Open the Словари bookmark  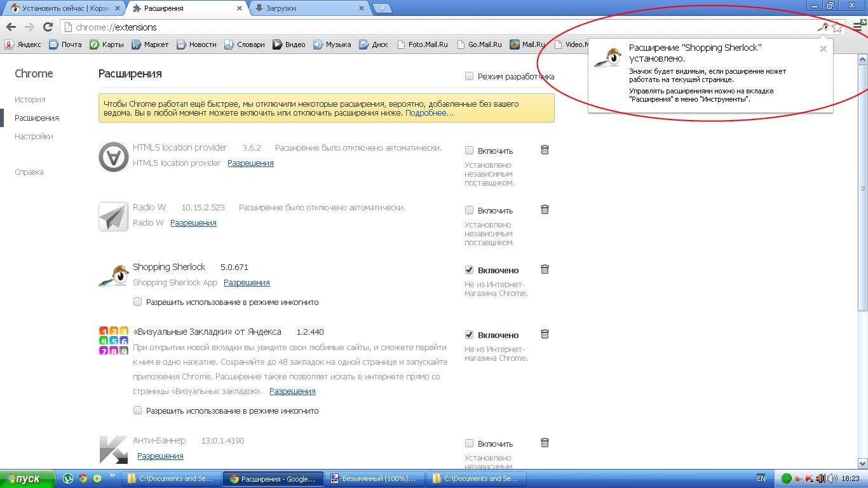pos(245,44)
